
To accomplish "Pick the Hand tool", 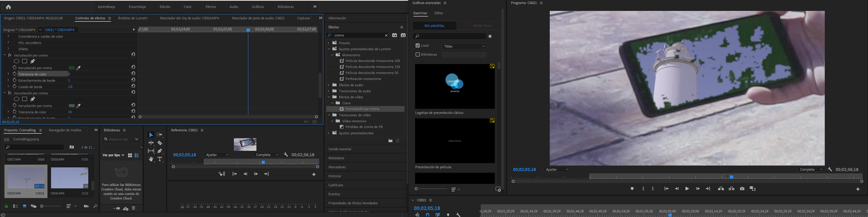I will (151, 159).
